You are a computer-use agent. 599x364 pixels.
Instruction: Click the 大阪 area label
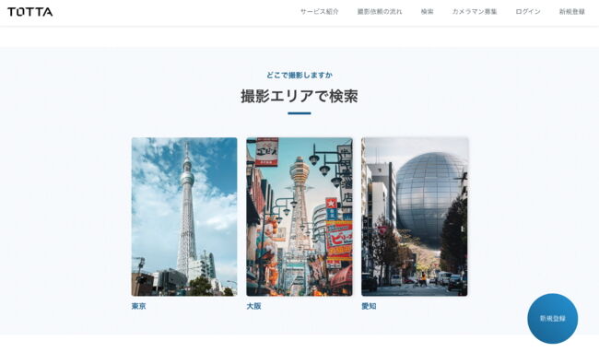pyautogui.click(x=253, y=306)
